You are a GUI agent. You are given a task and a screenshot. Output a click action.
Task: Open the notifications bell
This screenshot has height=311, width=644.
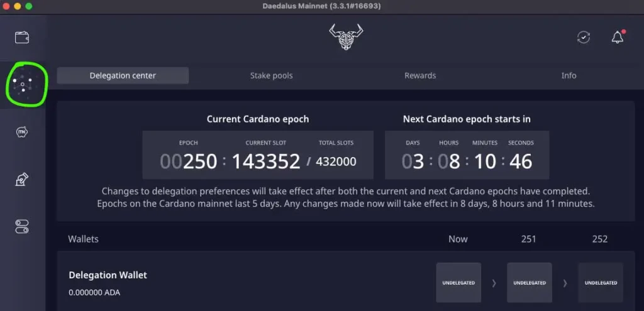point(618,37)
